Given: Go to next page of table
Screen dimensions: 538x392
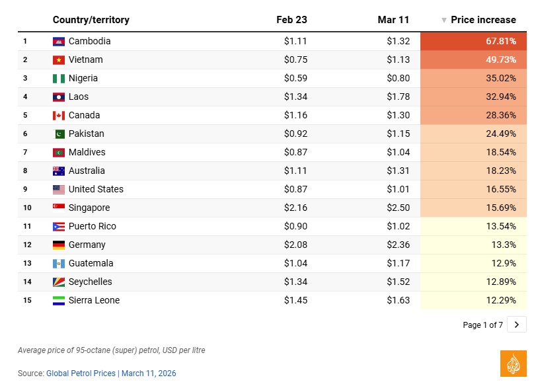Looking at the screenshot, I should tap(517, 325).
